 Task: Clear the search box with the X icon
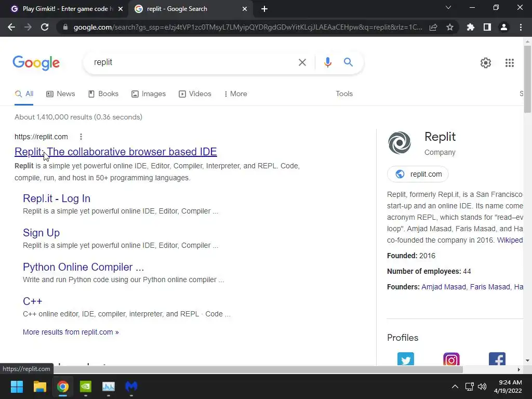pos(302,62)
